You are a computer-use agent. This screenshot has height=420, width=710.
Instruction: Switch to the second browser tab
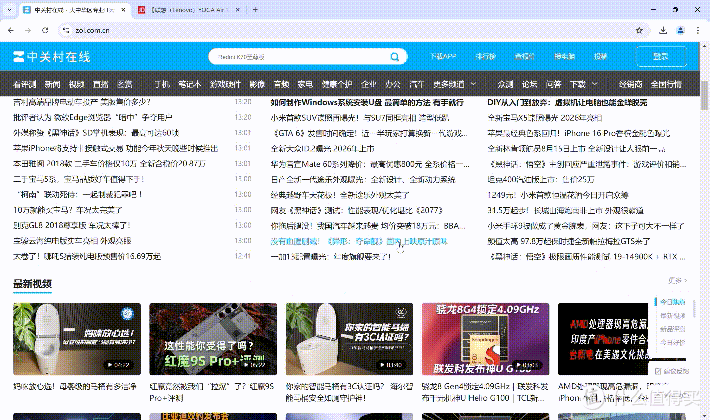pos(188,10)
